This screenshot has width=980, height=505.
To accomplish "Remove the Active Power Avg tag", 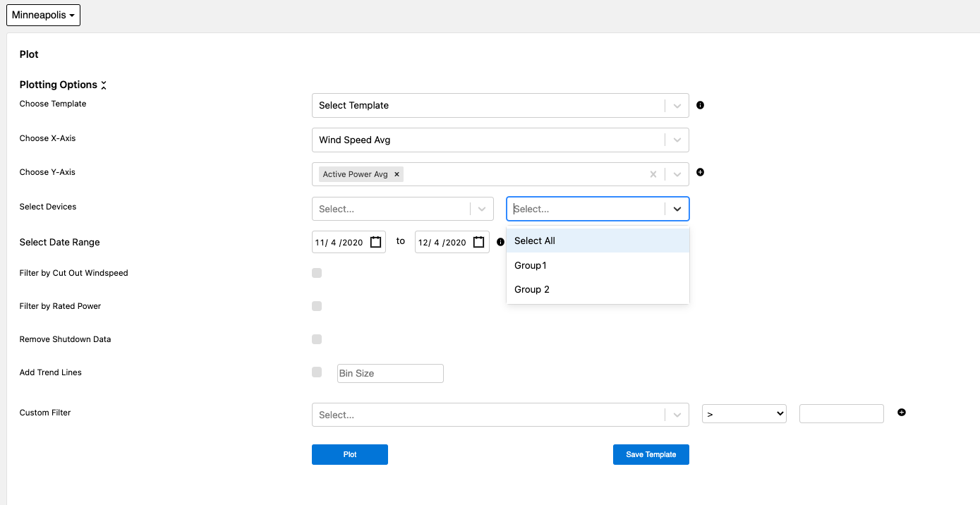I will pos(397,174).
